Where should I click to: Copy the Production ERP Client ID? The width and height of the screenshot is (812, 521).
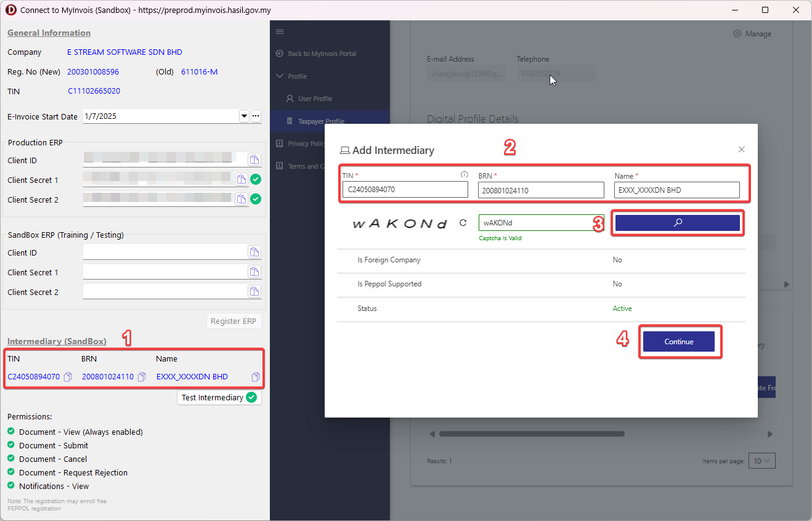(x=254, y=160)
